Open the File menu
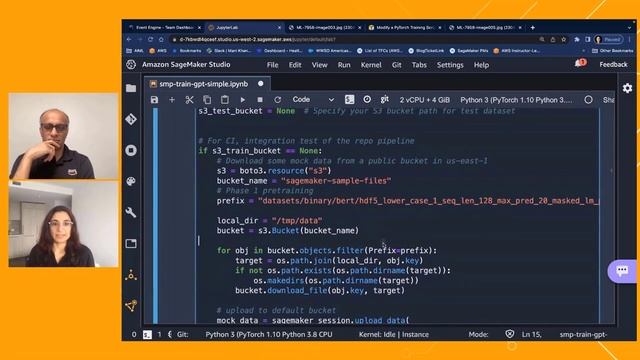The image size is (640, 360). (272, 65)
